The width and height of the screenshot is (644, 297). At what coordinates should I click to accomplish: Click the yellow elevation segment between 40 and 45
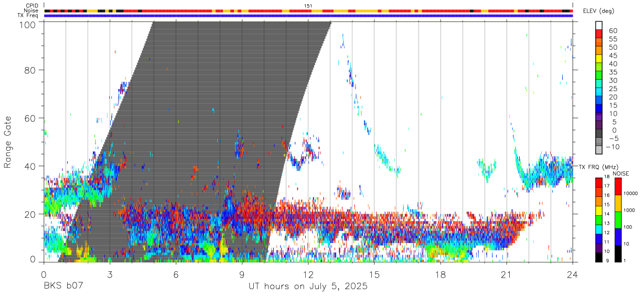coord(599,60)
